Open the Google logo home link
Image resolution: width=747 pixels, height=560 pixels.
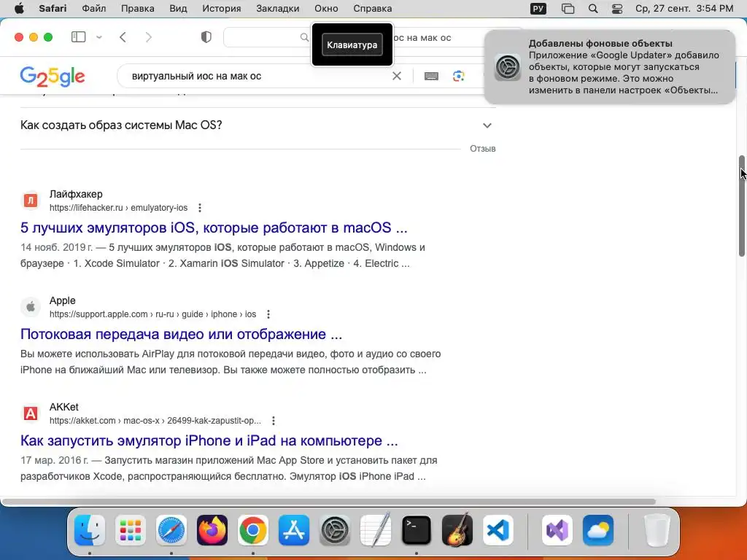tap(53, 76)
